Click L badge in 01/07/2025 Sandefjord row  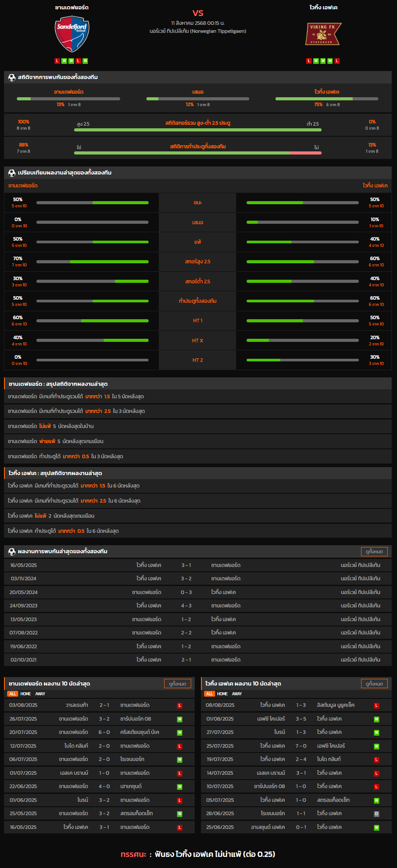(180, 773)
